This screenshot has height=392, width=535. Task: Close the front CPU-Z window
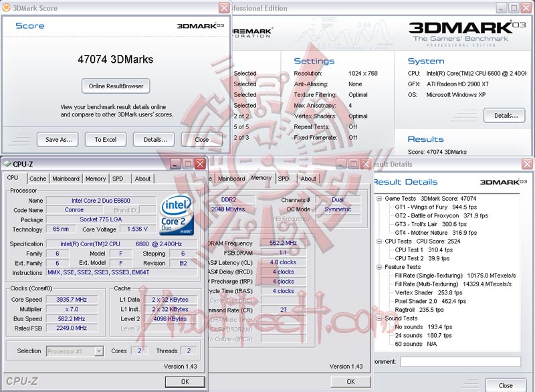click(200, 164)
